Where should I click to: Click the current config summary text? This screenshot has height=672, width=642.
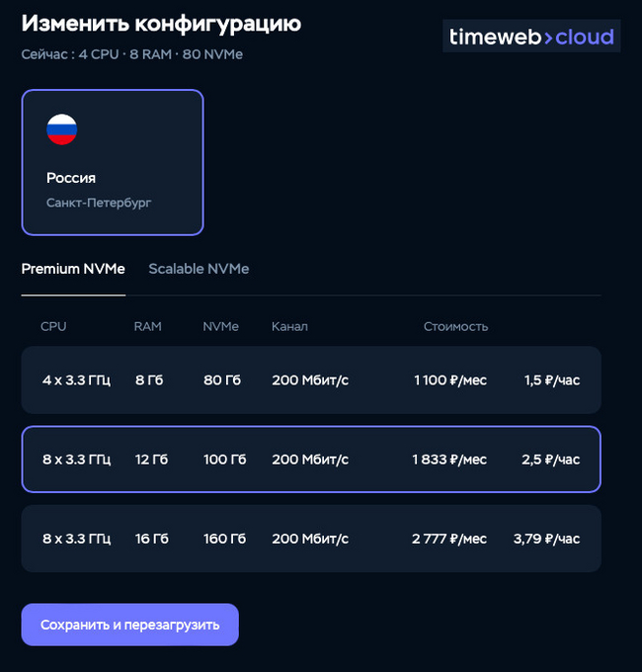[131, 54]
